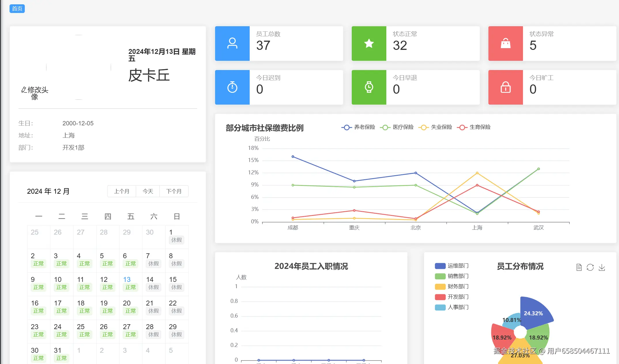Select the 首页 tab
The height and width of the screenshot is (364, 619).
17,9
